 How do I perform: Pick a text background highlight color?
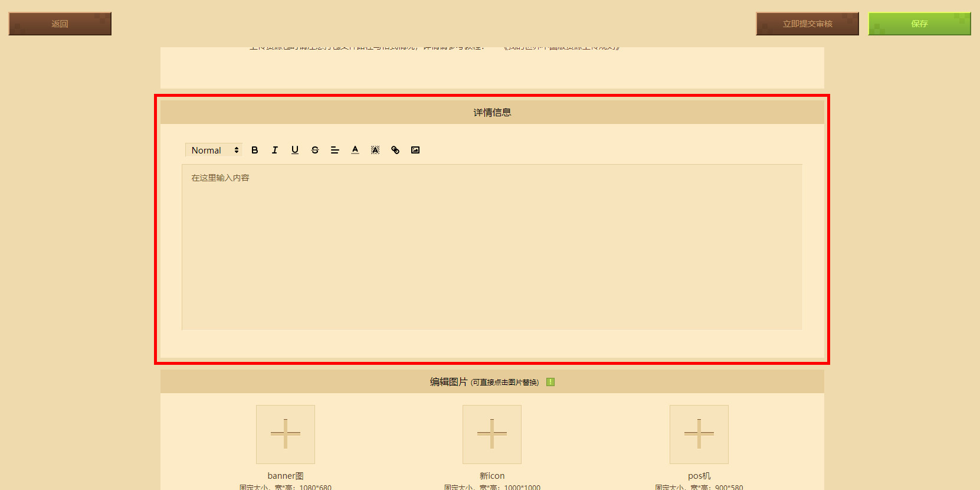375,150
